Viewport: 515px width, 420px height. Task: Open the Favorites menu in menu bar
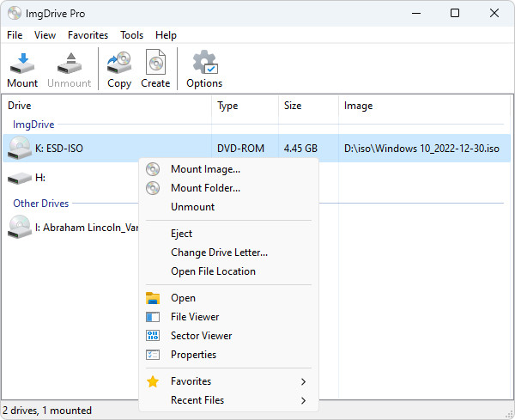point(88,35)
